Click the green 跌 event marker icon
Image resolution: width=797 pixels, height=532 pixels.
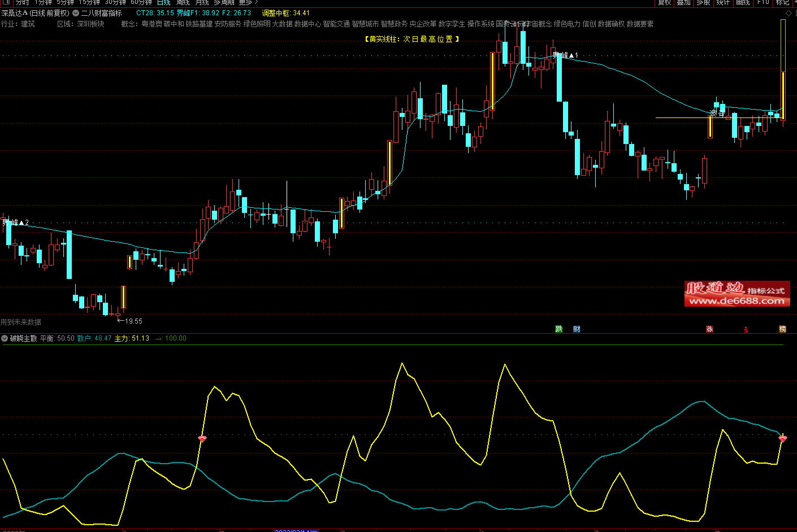pos(559,329)
